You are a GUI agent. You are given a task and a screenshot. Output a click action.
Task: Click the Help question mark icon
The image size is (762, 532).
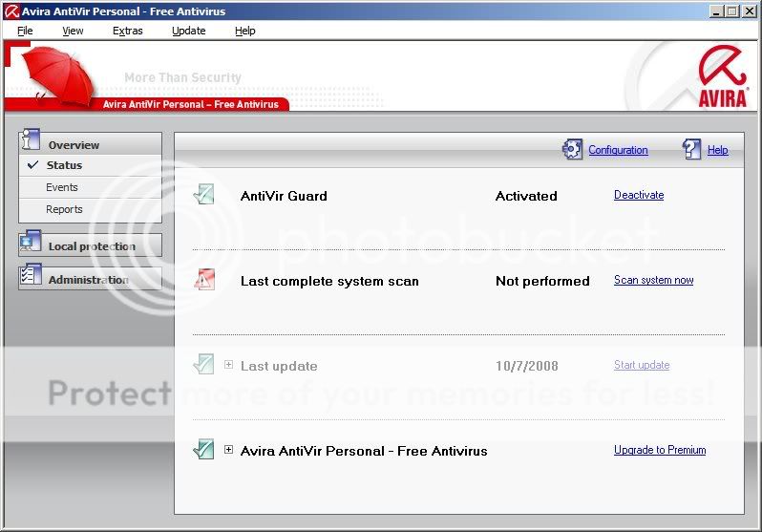(x=691, y=149)
